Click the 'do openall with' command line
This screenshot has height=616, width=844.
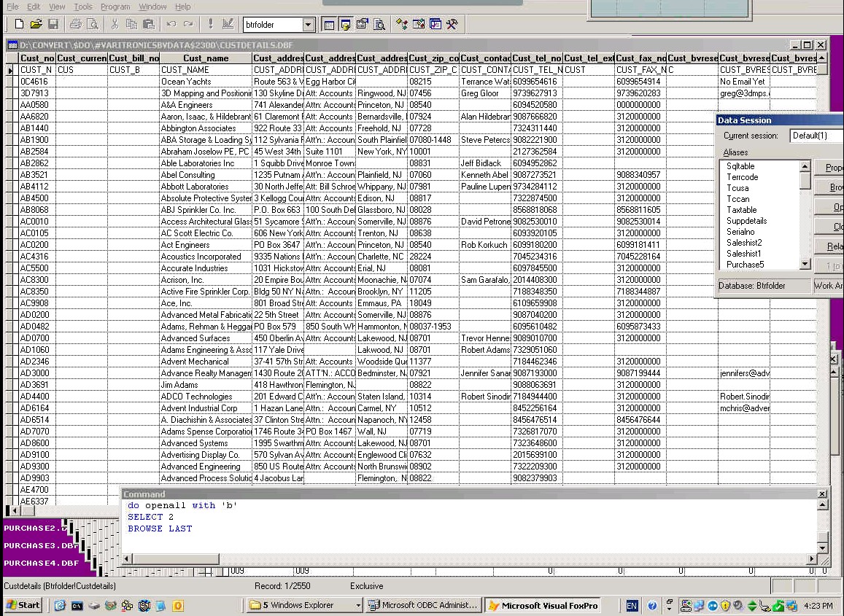click(182, 506)
